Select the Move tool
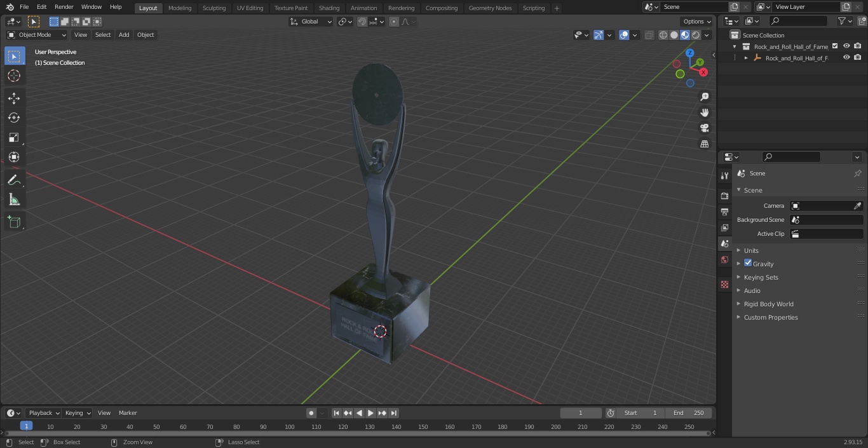The width and height of the screenshot is (868, 448). tap(15, 98)
